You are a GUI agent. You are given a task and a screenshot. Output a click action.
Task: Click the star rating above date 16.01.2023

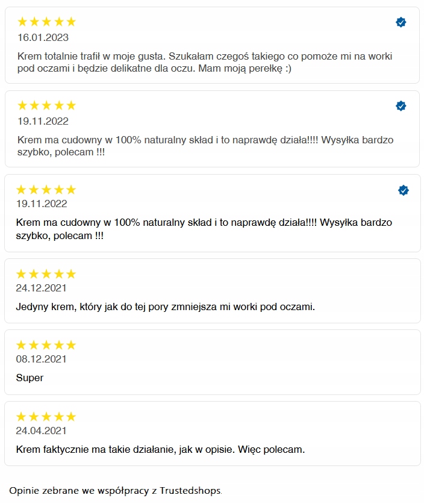46,22
